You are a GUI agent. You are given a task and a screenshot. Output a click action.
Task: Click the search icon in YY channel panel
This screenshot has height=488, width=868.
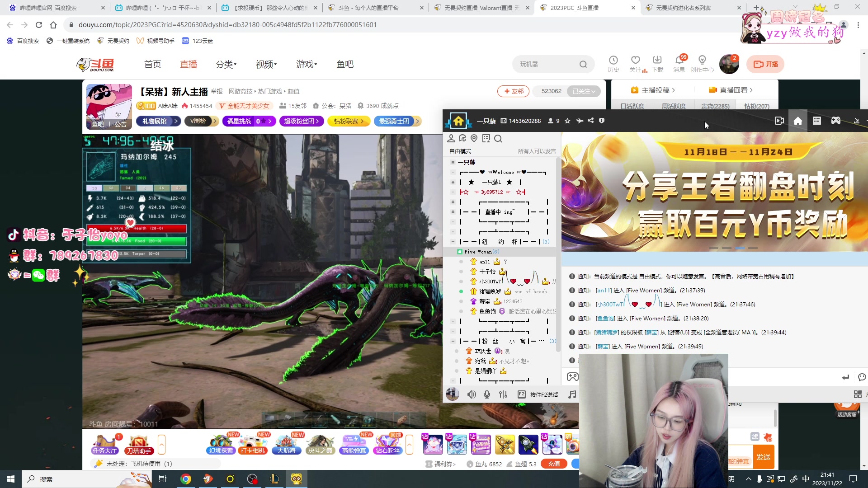(x=498, y=139)
